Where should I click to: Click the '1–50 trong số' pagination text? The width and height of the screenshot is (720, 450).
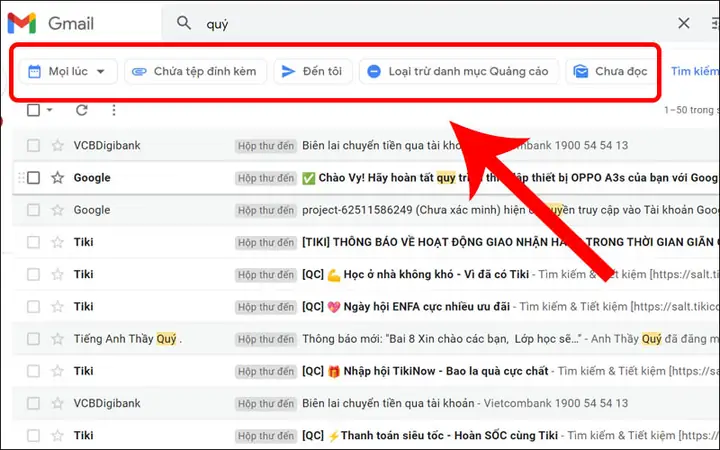pyautogui.click(x=691, y=110)
